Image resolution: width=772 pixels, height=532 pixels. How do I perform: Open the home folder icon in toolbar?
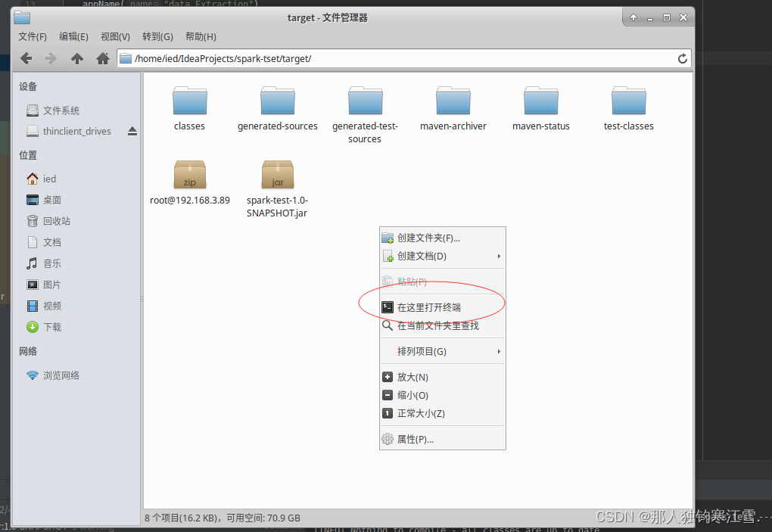tap(102, 58)
